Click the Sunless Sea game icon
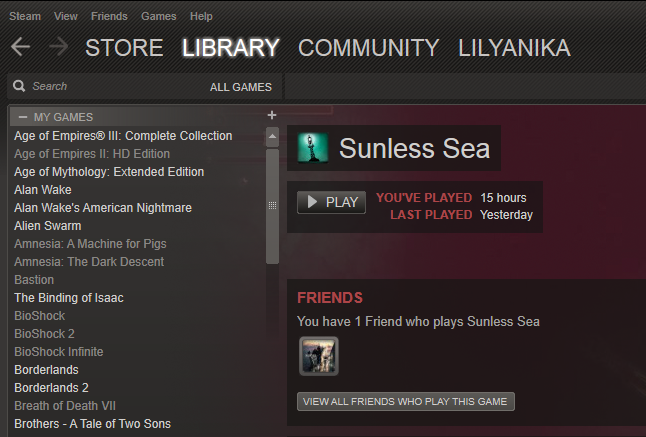This screenshot has height=437, width=646. [313, 148]
